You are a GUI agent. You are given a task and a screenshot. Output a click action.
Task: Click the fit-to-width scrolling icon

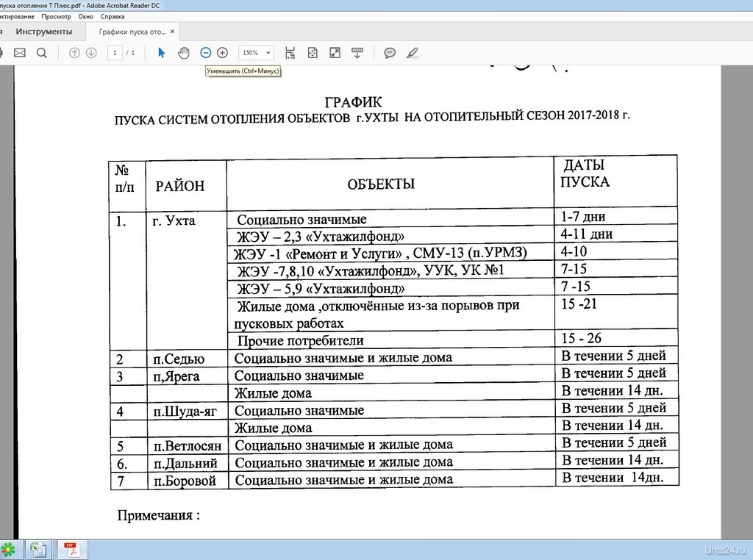[290, 53]
